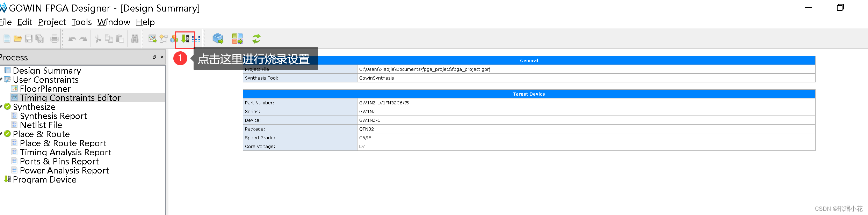
Task: Click the Speed Grade C6/I5 value
Action: coord(586,138)
